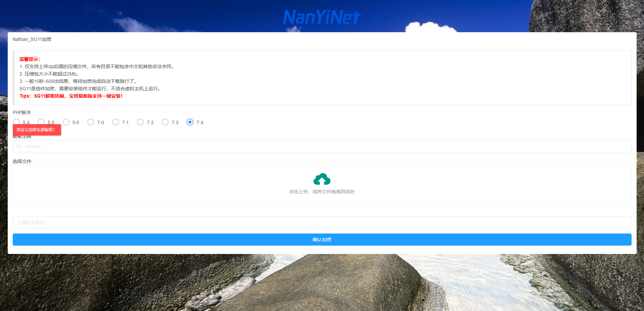Set PHP version to 7.2

[x=141, y=122]
